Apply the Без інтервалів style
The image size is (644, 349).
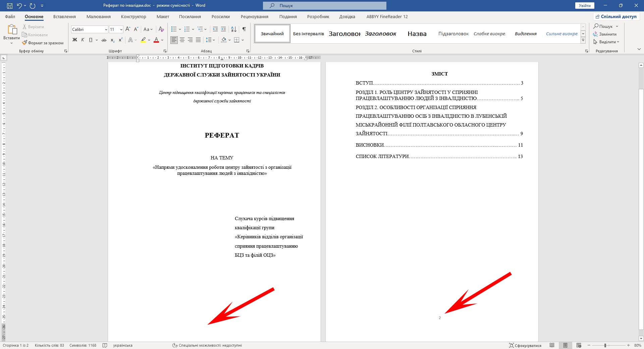pos(309,34)
